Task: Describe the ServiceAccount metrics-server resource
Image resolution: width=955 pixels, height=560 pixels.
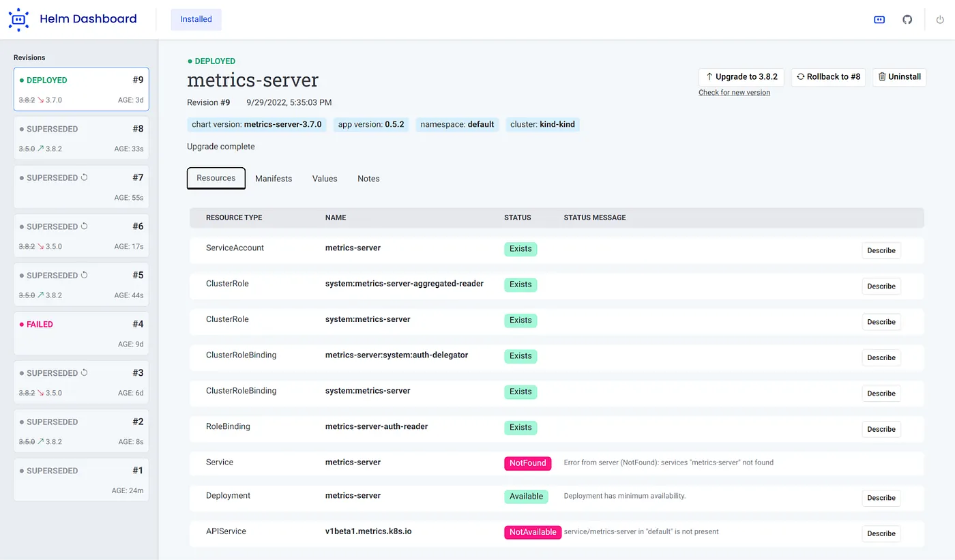Action: point(881,250)
